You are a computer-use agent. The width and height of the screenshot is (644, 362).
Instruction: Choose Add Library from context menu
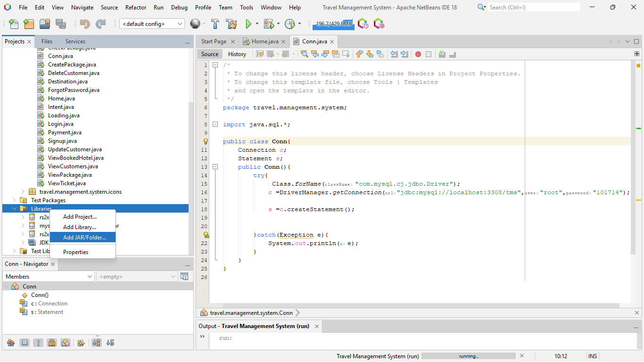(x=83, y=227)
